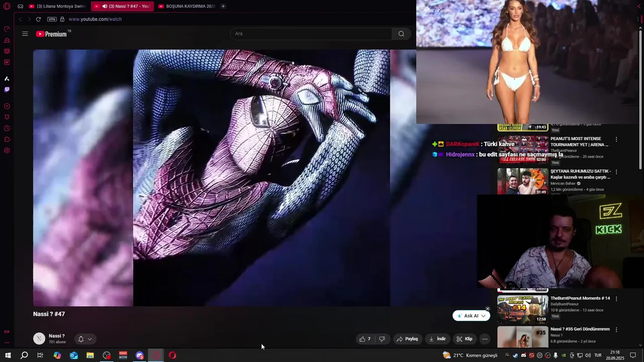Go to YouTube Premium home logo
Screen dimensions: 644x362
click(51, 34)
